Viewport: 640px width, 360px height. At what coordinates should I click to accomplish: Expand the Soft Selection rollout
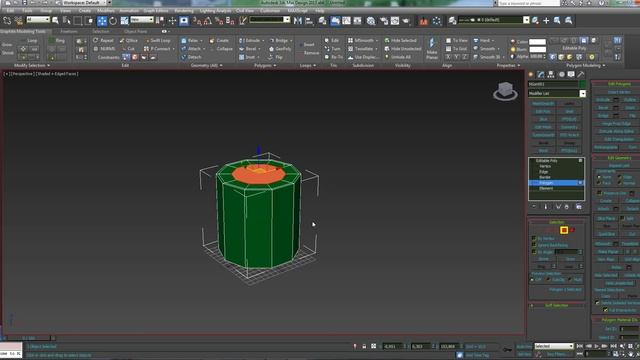557,305
